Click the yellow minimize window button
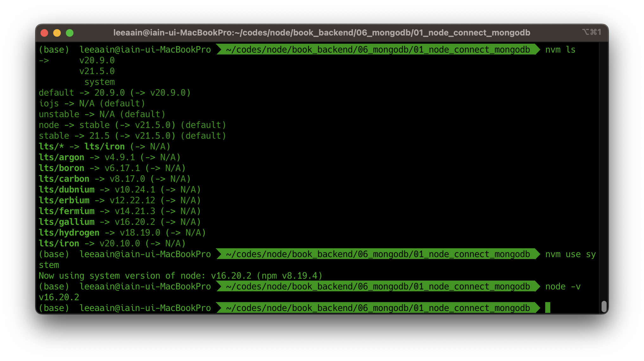 click(57, 33)
